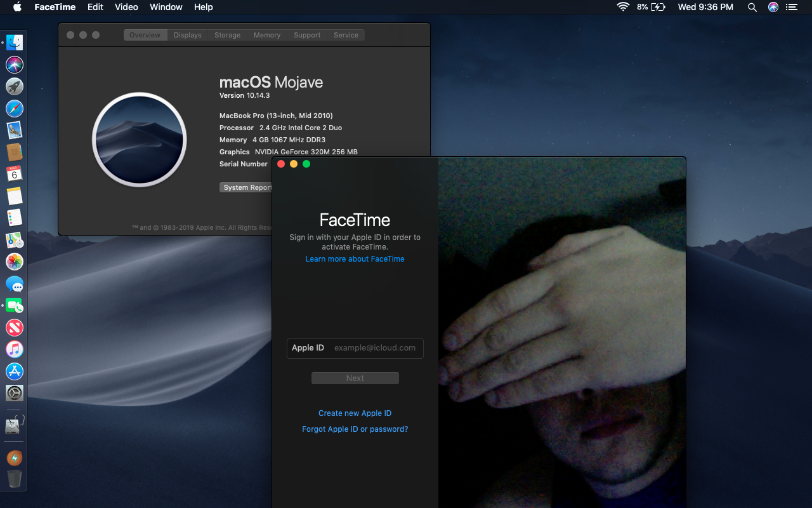Open Messages bubble icon in dock
Image resolution: width=812 pixels, height=508 pixels.
click(15, 284)
